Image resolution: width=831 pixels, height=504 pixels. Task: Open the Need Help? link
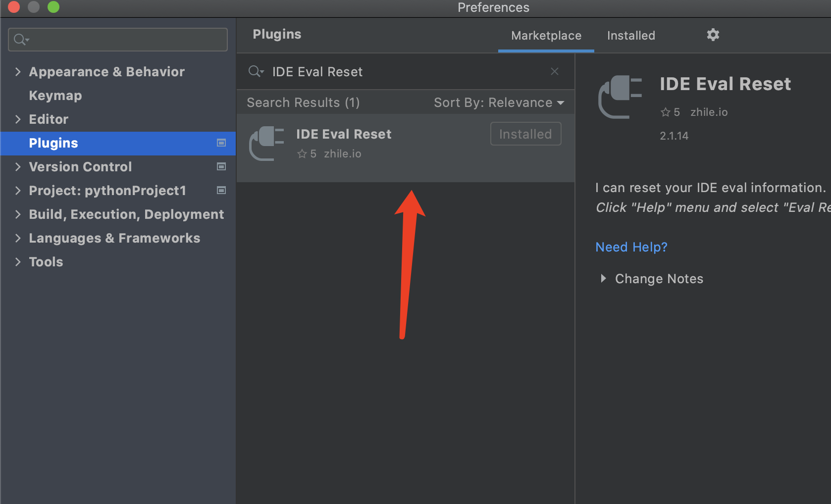[631, 247]
